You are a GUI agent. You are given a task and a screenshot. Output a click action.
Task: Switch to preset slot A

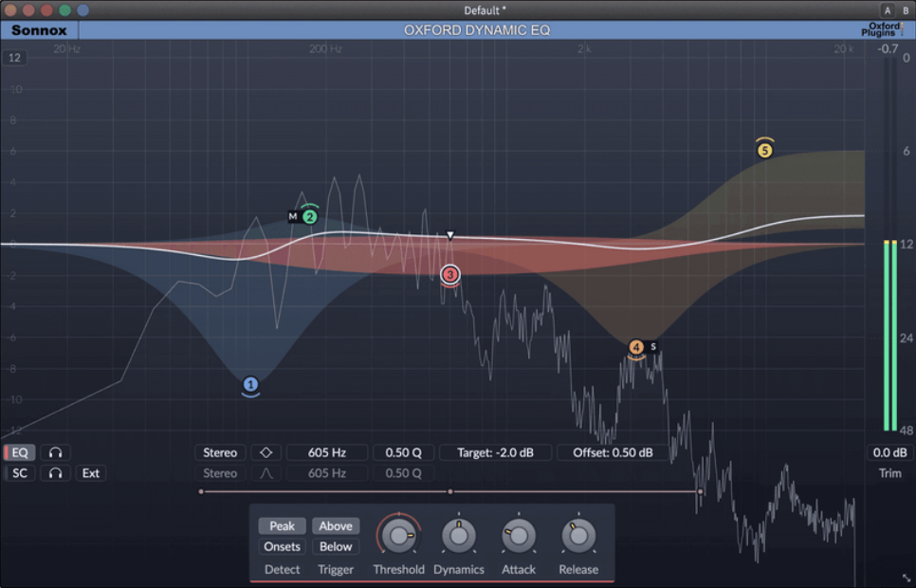point(888,10)
